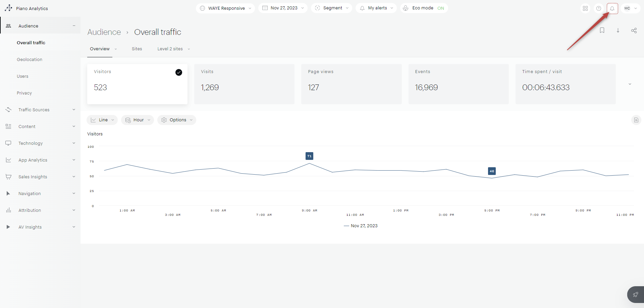Open the Hour granularity dropdown

tap(138, 120)
